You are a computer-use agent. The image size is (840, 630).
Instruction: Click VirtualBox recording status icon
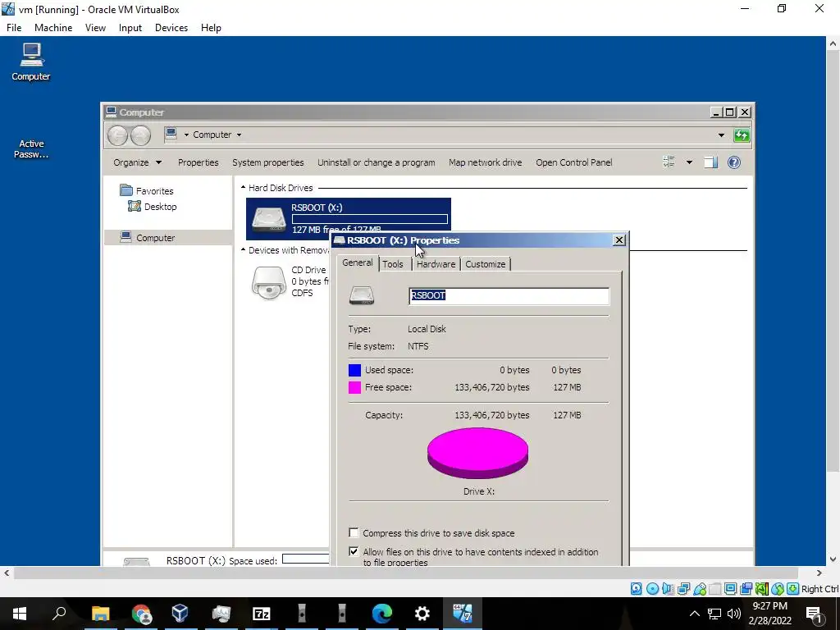[746, 589]
